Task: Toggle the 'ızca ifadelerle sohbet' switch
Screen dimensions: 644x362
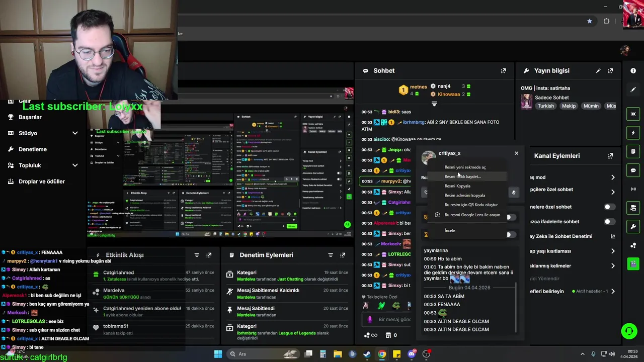Action: coord(609,221)
